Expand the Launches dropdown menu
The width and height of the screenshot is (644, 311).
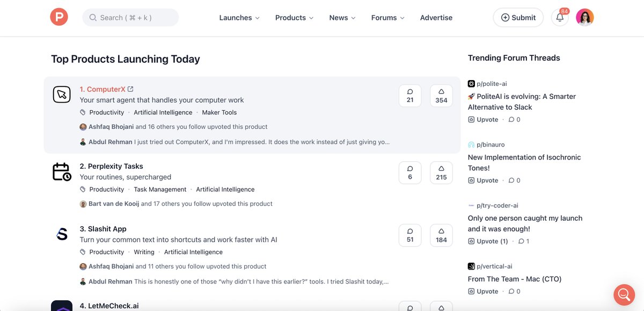point(239,18)
